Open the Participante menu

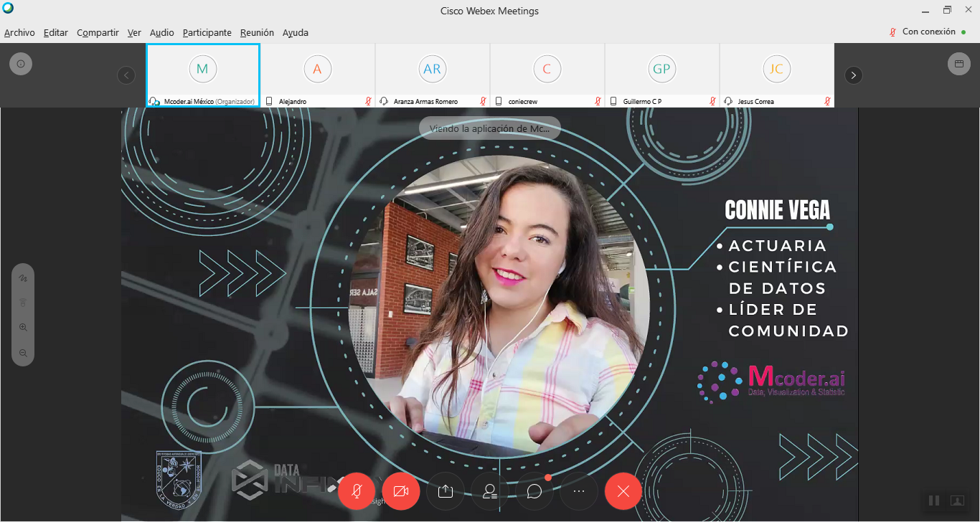point(207,32)
